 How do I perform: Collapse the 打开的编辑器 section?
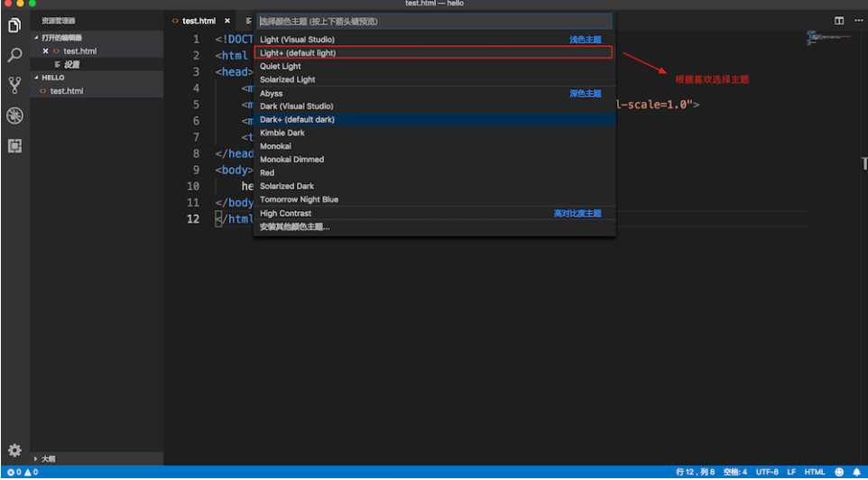click(97, 38)
